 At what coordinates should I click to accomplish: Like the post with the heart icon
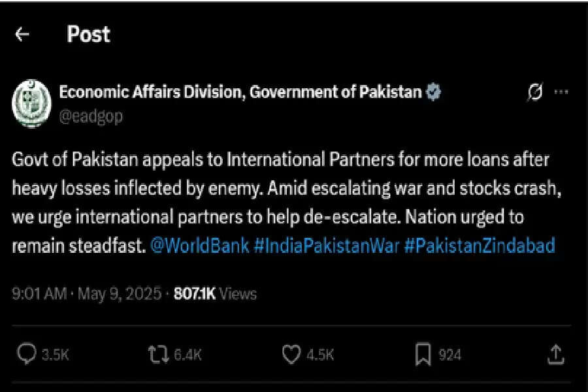[291, 355]
